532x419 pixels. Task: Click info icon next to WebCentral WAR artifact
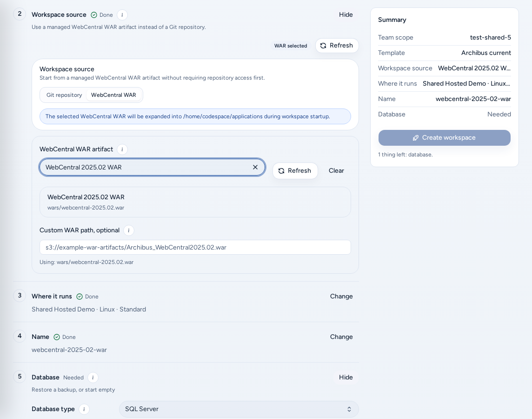122,149
